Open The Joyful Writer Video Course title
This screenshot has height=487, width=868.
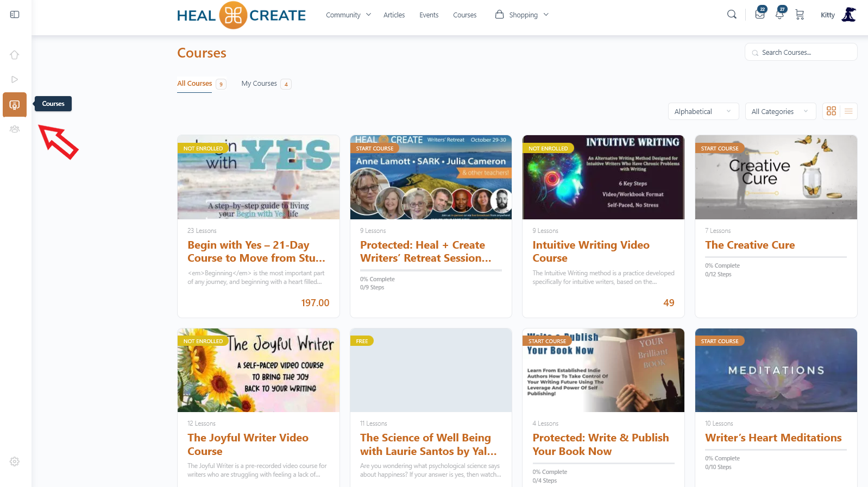(248, 444)
